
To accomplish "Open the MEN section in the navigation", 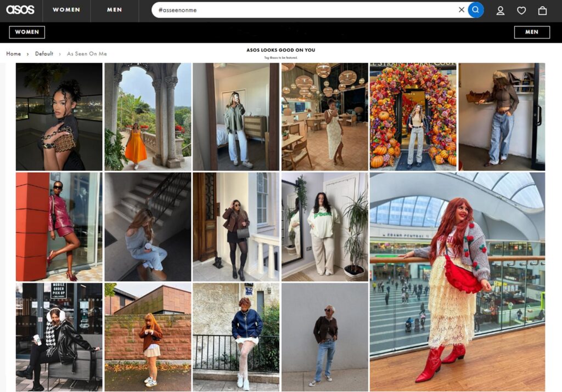I will (114, 10).
